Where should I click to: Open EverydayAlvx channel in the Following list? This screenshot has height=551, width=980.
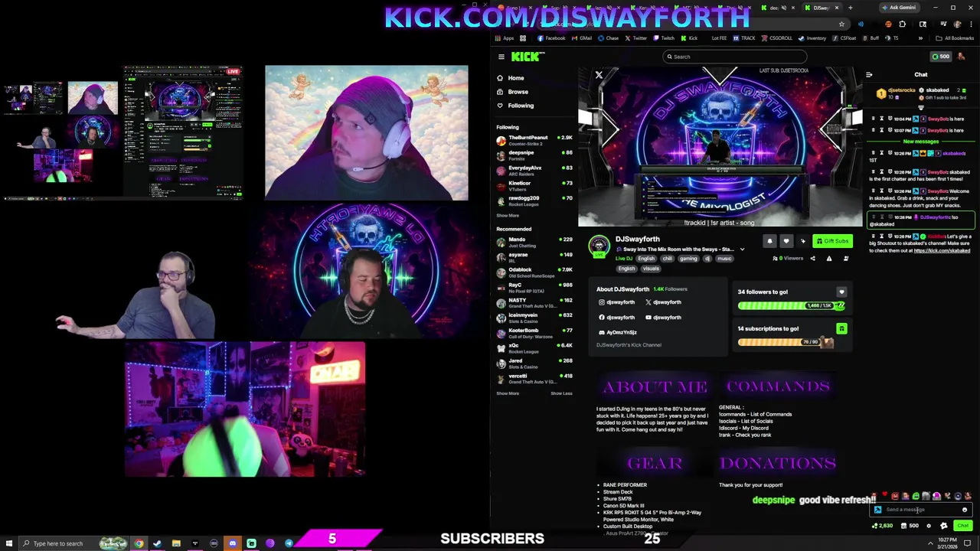[534, 171]
